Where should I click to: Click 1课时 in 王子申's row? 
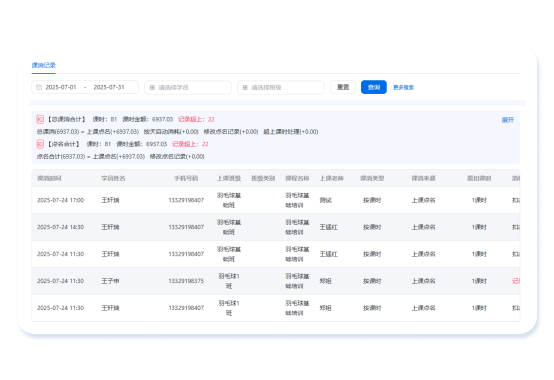click(479, 281)
